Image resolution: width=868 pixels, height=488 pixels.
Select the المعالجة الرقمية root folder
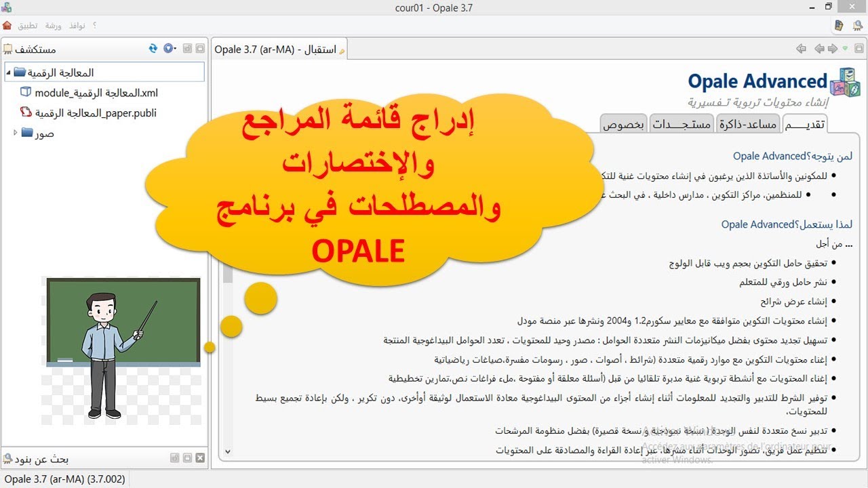tap(104, 73)
